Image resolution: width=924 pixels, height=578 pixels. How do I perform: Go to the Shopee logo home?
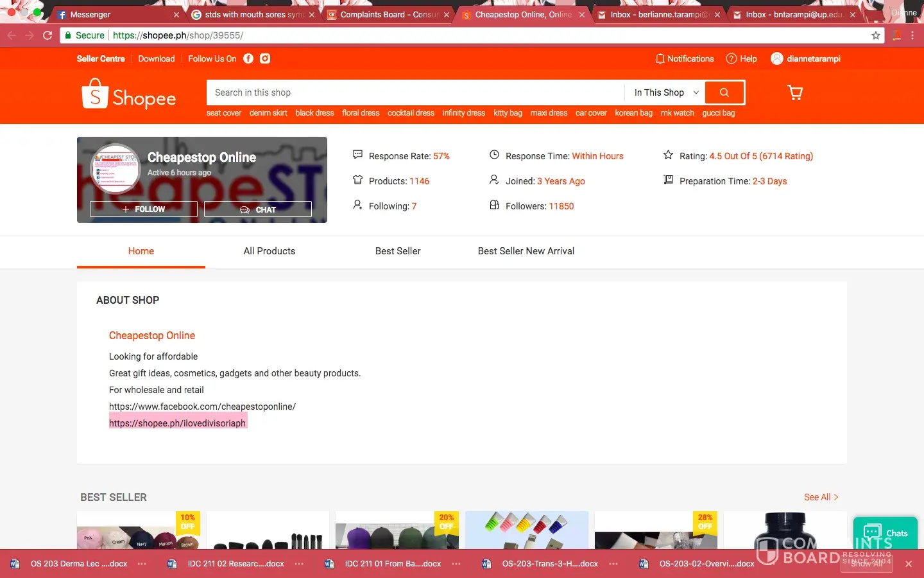(x=129, y=94)
